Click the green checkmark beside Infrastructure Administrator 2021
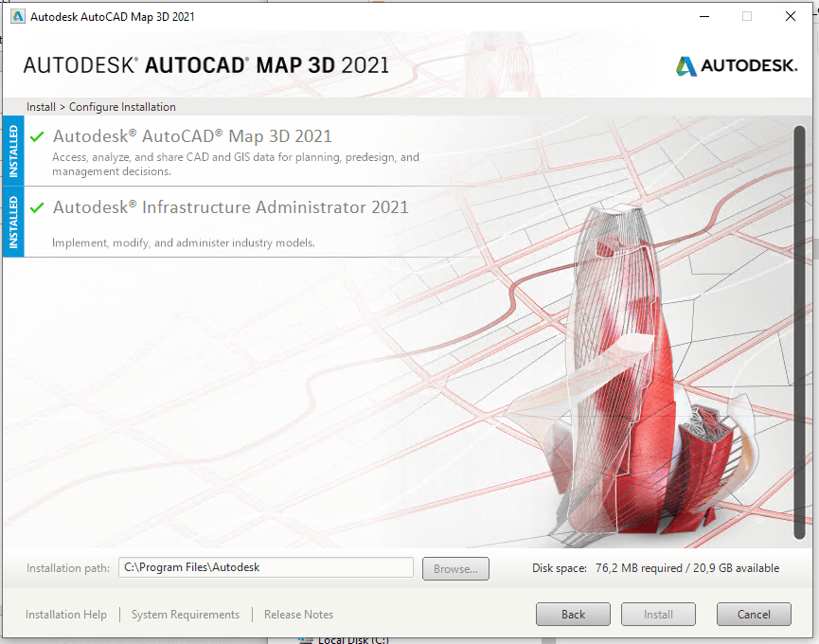The image size is (819, 644). (37, 207)
